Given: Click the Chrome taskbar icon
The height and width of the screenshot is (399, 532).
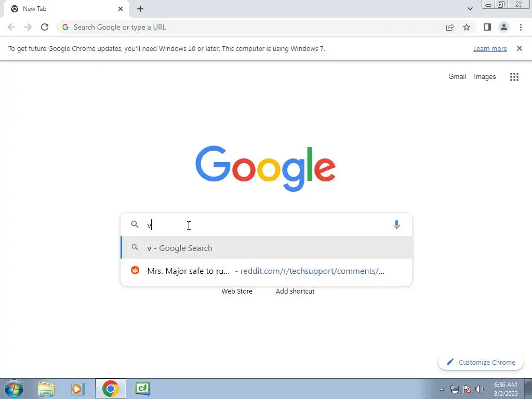Looking at the screenshot, I should [x=111, y=389].
